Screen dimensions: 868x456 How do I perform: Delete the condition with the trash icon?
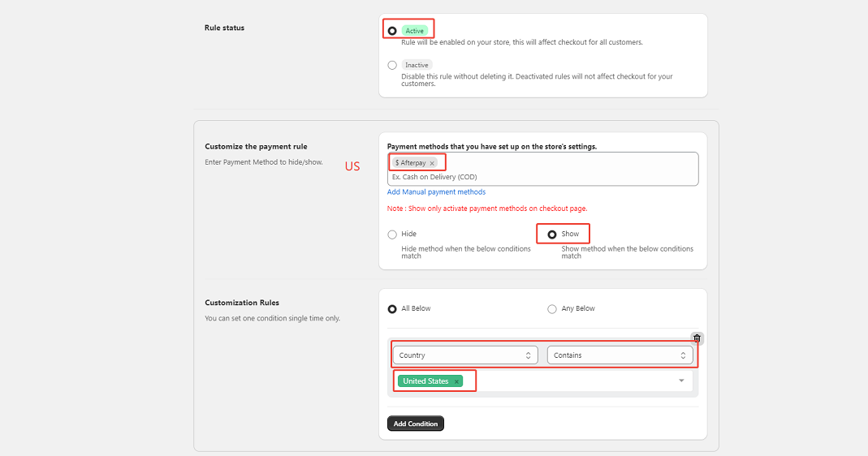[x=697, y=338]
